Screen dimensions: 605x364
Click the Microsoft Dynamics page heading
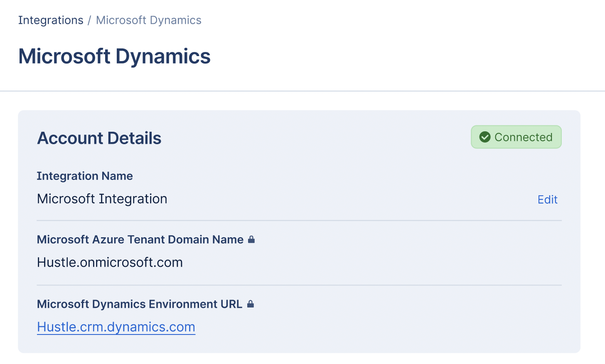[x=115, y=56]
